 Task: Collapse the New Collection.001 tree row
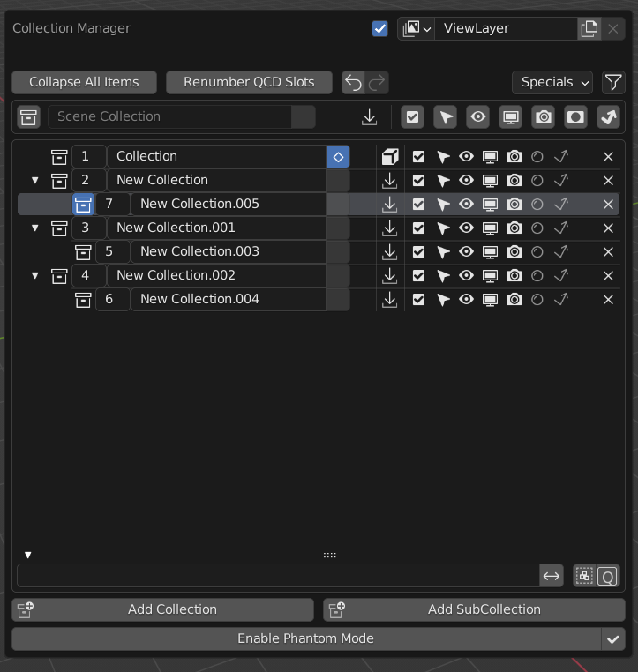[35, 228]
